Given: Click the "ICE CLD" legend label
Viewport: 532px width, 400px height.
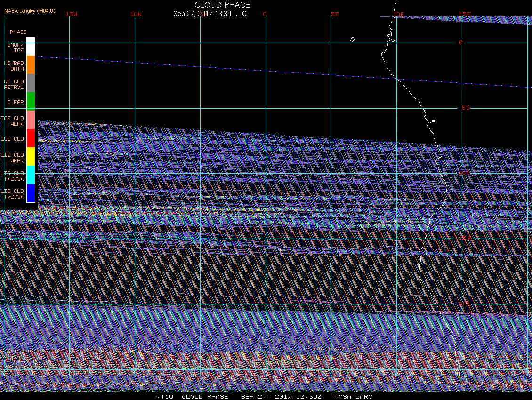Looking at the screenshot, I should point(13,139).
